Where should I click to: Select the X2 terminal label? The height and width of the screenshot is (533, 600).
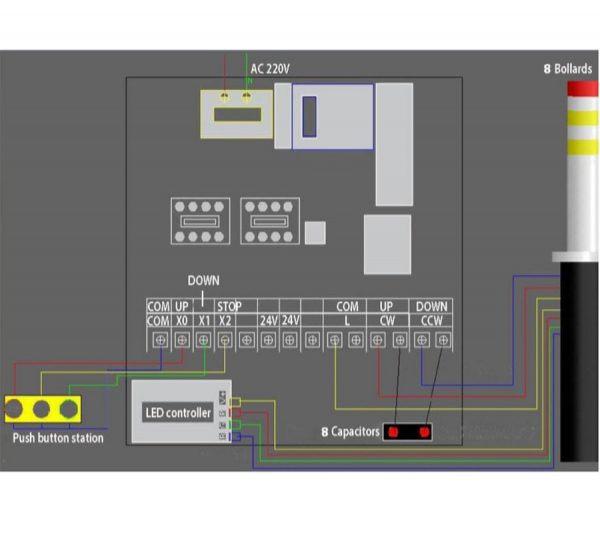[x=225, y=320]
